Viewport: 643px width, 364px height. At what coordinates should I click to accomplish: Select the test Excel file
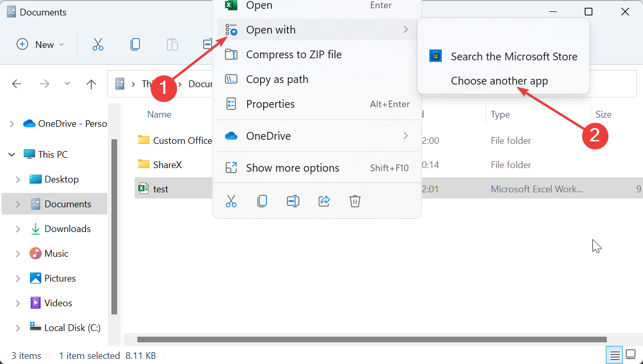point(161,189)
